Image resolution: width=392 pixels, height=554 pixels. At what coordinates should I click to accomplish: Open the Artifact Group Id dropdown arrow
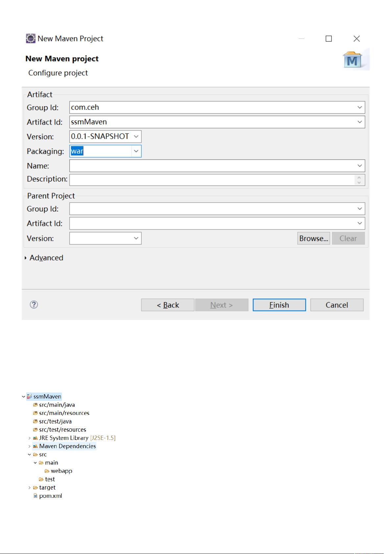point(359,107)
